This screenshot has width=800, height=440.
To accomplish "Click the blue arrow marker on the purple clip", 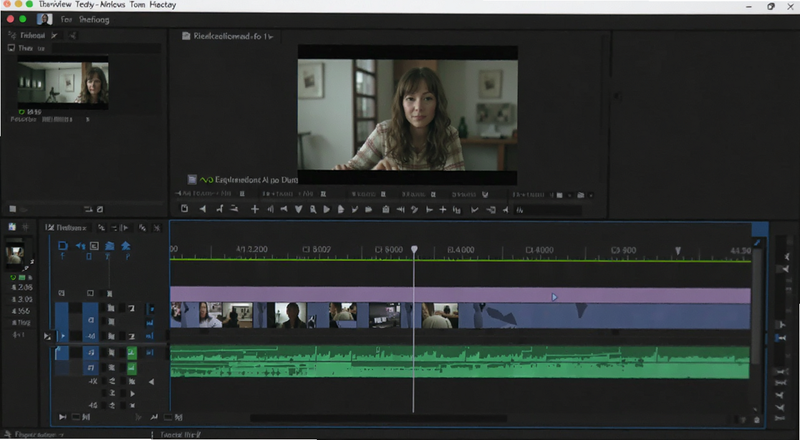I will (554, 297).
